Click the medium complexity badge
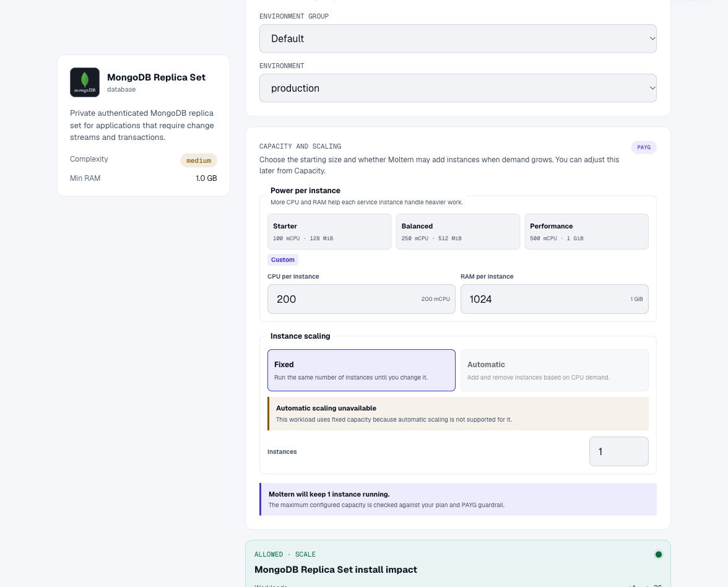728x587 pixels. pyautogui.click(x=199, y=160)
